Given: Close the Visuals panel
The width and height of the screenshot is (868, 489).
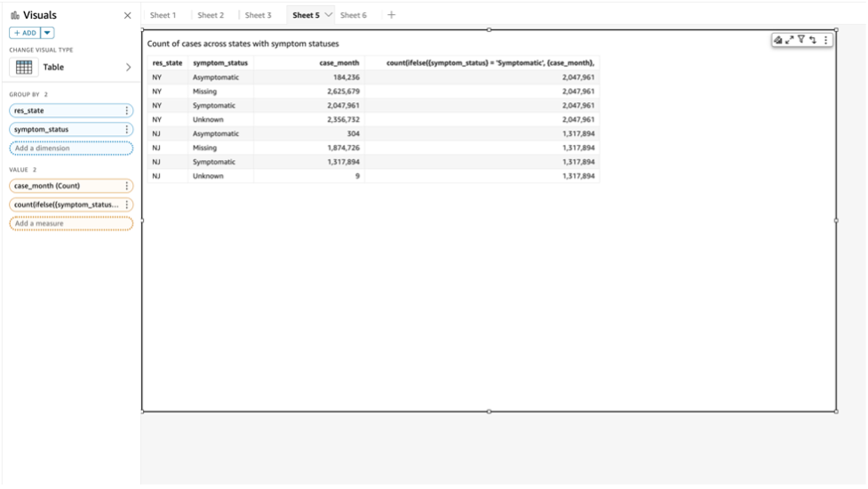Looking at the screenshot, I should pyautogui.click(x=127, y=15).
